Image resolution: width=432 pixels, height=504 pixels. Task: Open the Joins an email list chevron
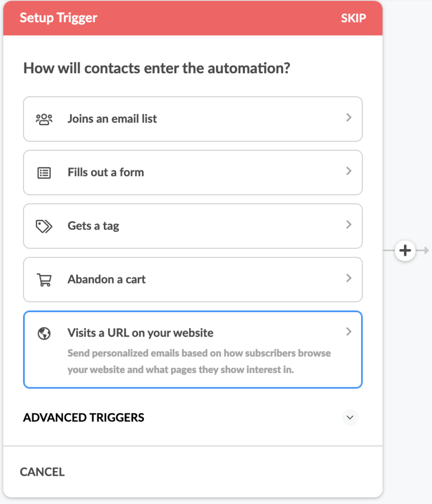pos(349,118)
